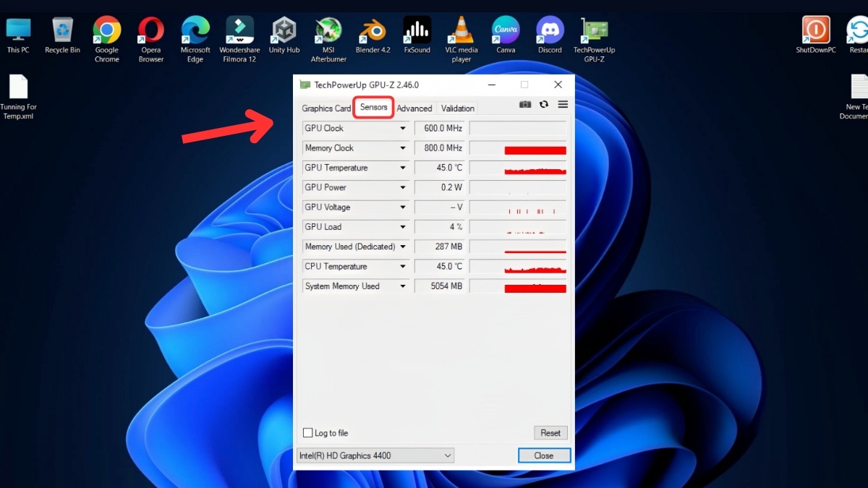Click the GPU-Z refresh icon
The height and width of the screenshot is (488, 868).
tap(544, 105)
